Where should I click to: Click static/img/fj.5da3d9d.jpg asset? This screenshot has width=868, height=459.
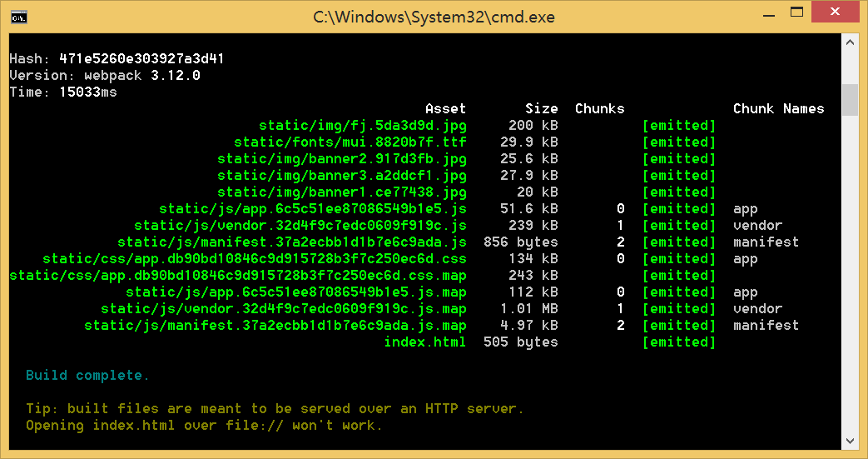pos(363,125)
